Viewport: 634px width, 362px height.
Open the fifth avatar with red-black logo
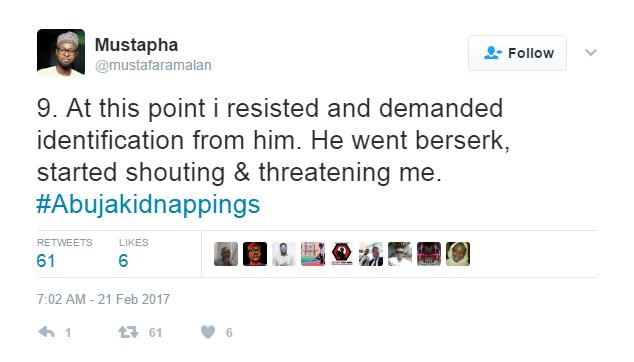click(x=342, y=254)
